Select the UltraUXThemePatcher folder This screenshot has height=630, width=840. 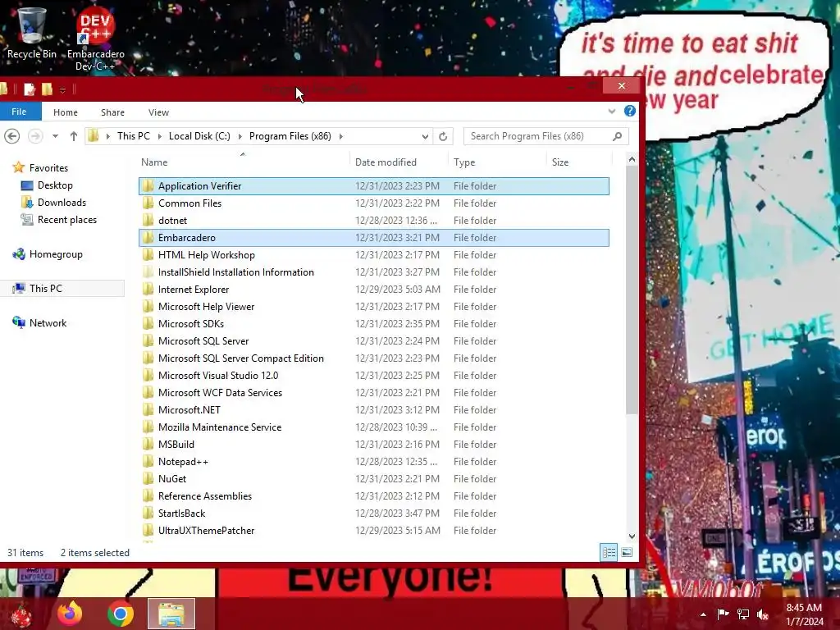coord(373,531)
